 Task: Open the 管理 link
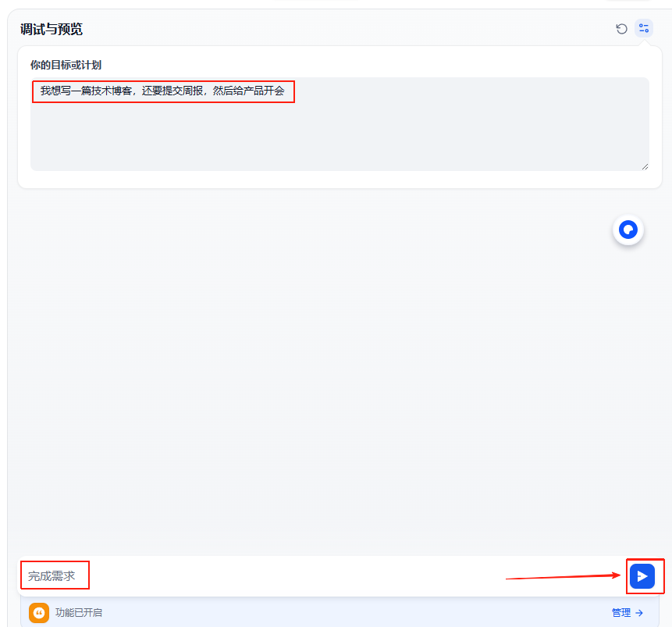[x=621, y=613]
